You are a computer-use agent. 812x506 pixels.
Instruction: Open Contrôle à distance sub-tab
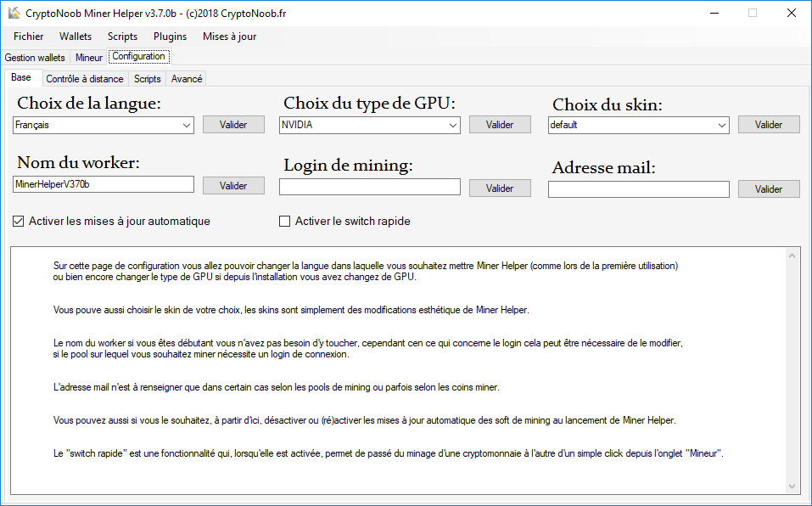point(84,79)
